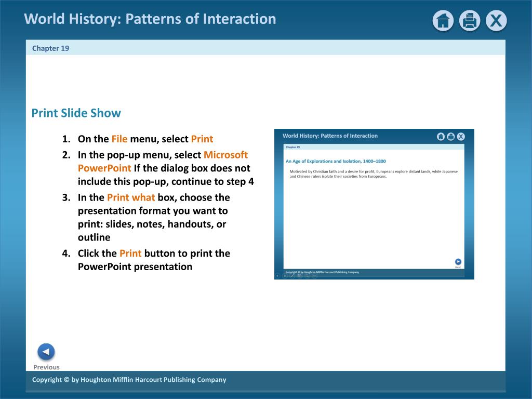Click 'An Age of Explorations' title in thumbnail
532x399 pixels.
[x=336, y=161]
